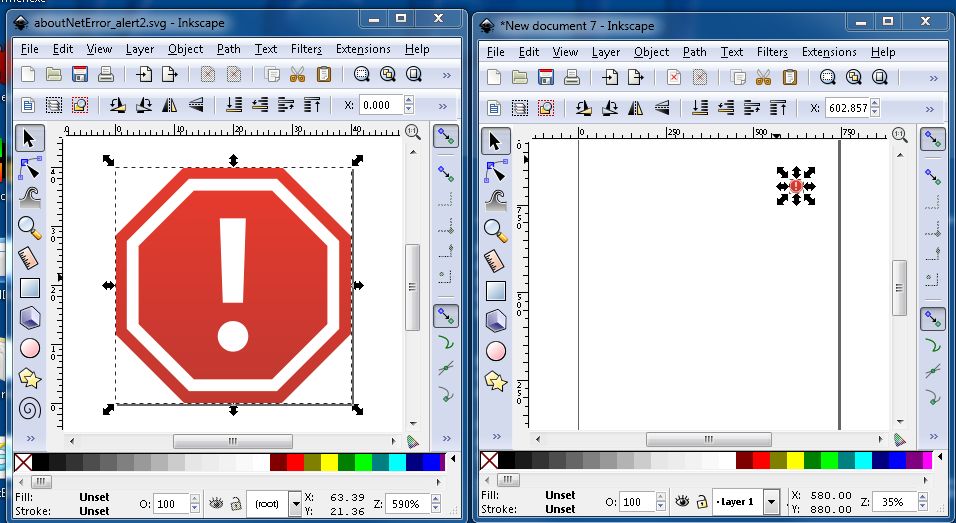Click Print icon in New document 7 toolbar
Image resolution: width=956 pixels, height=523 pixels.
click(572, 77)
